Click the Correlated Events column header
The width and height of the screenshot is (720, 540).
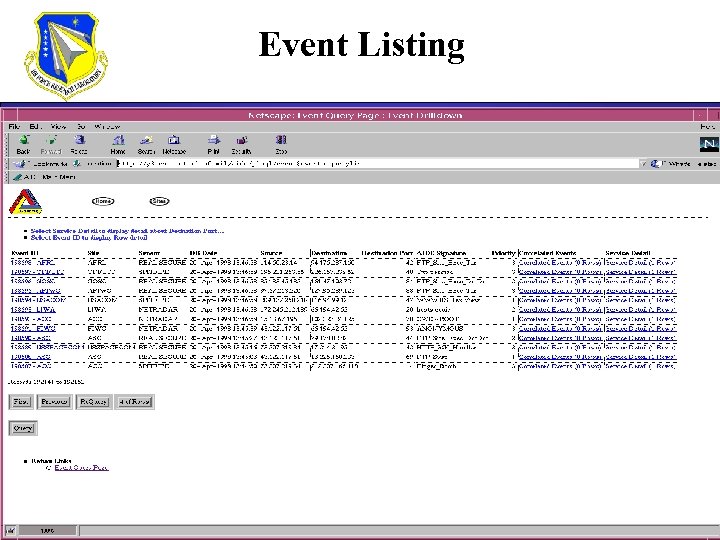point(547,253)
